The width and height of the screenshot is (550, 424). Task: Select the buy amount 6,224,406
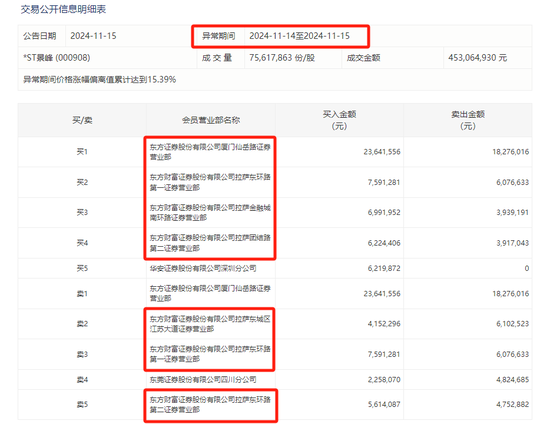(x=384, y=243)
